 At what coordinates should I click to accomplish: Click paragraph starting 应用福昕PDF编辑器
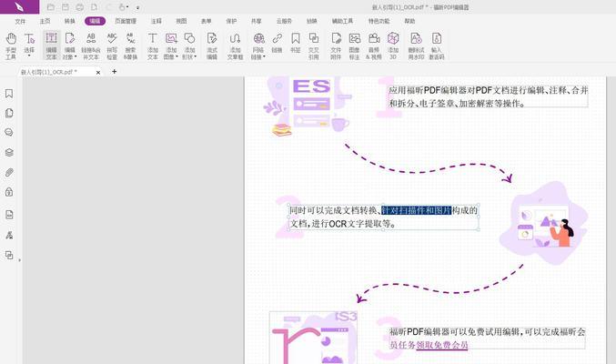(489, 96)
